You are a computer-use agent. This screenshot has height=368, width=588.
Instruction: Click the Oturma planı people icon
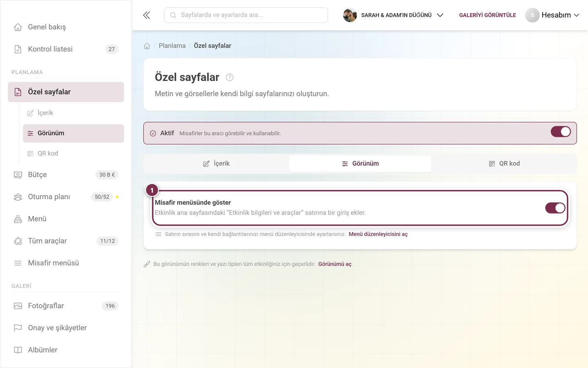coord(18,197)
